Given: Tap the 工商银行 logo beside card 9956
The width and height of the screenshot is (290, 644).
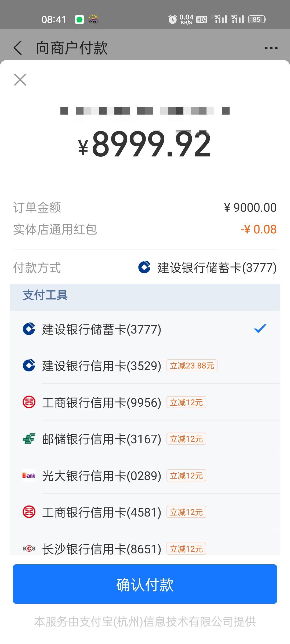Looking at the screenshot, I should [29, 402].
